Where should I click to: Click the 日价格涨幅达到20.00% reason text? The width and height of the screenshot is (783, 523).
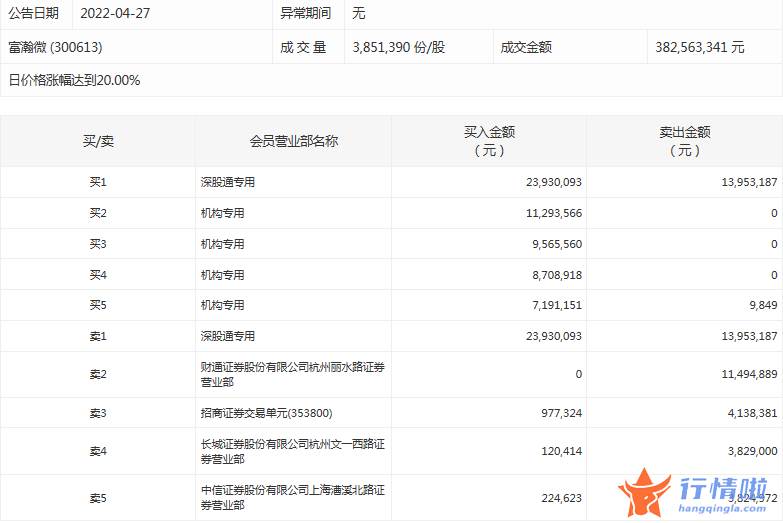point(74,80)
